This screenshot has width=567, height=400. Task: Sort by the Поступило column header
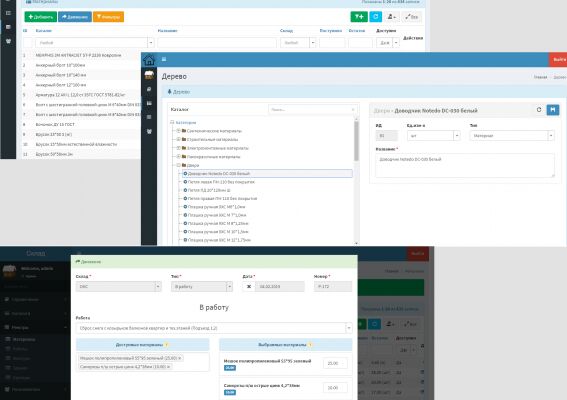click(x=331, y=31)
